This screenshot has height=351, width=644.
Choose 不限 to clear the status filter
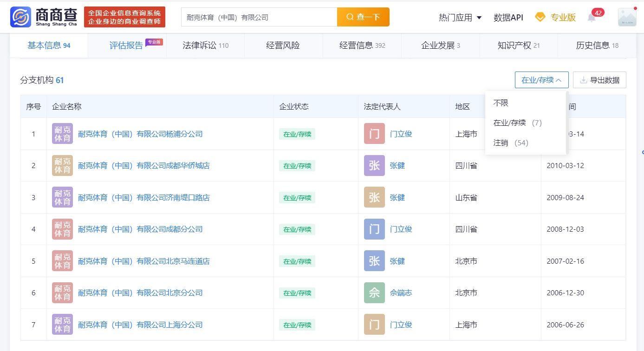click(500, 103)
